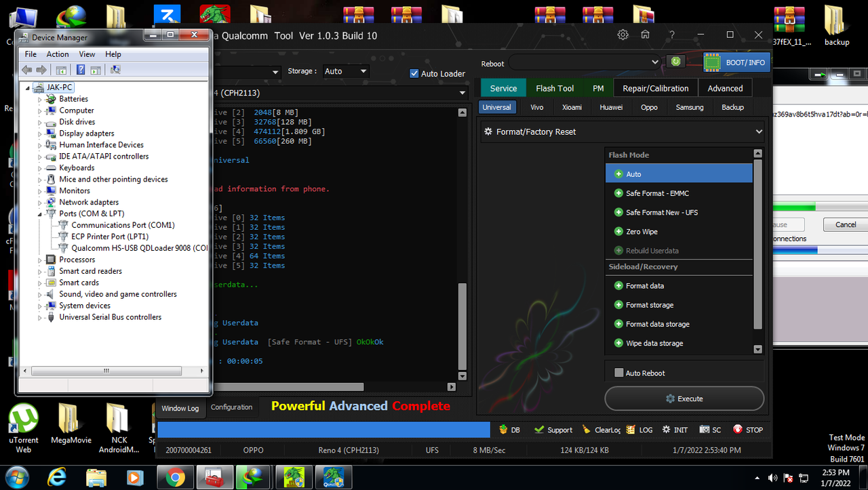
Task: Click Device Manager blue help toolbar icon
Action: click(81, 70)
